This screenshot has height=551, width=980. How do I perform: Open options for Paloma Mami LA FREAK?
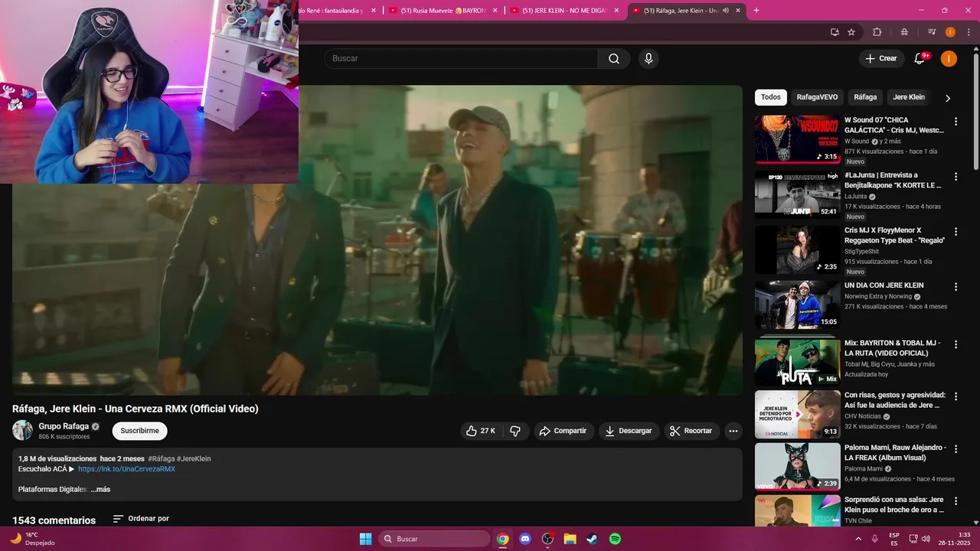[955, 448]
